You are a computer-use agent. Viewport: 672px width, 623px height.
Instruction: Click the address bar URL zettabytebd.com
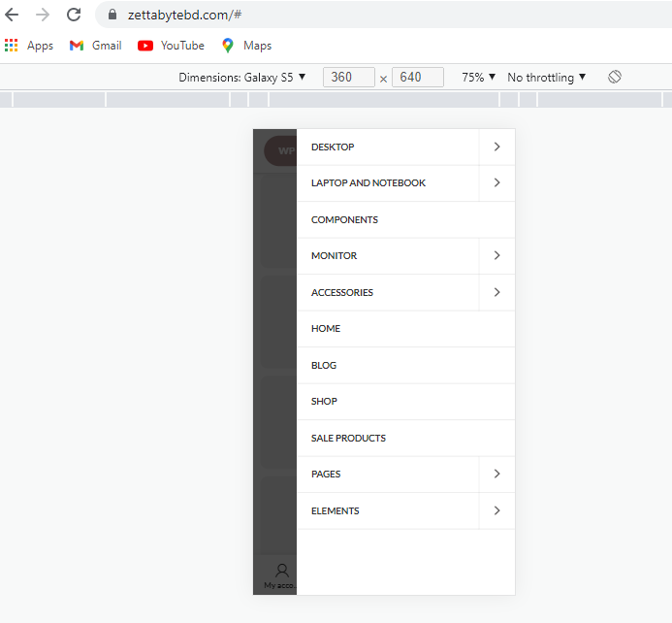click(x=184, y=15)
